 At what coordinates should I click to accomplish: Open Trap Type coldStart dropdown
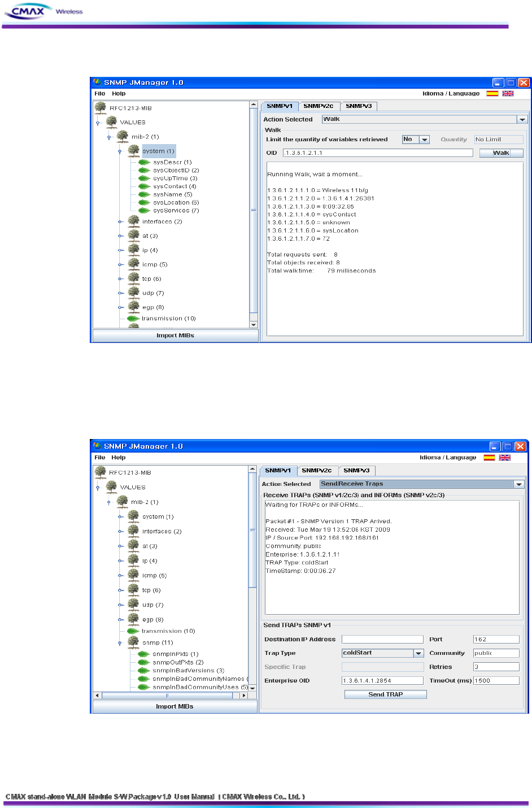pos(418,653)
